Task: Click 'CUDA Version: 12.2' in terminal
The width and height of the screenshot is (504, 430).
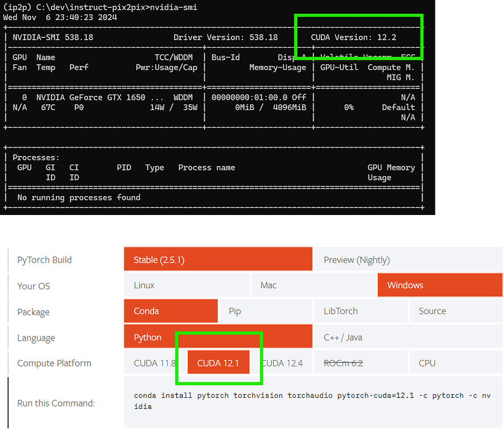Action: [x=353, y=37]
